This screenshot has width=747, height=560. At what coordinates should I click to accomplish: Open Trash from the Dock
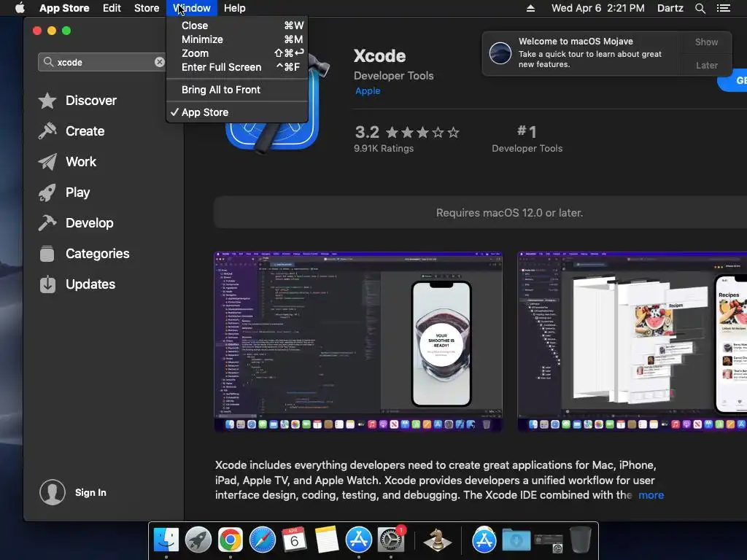[580, 540]
